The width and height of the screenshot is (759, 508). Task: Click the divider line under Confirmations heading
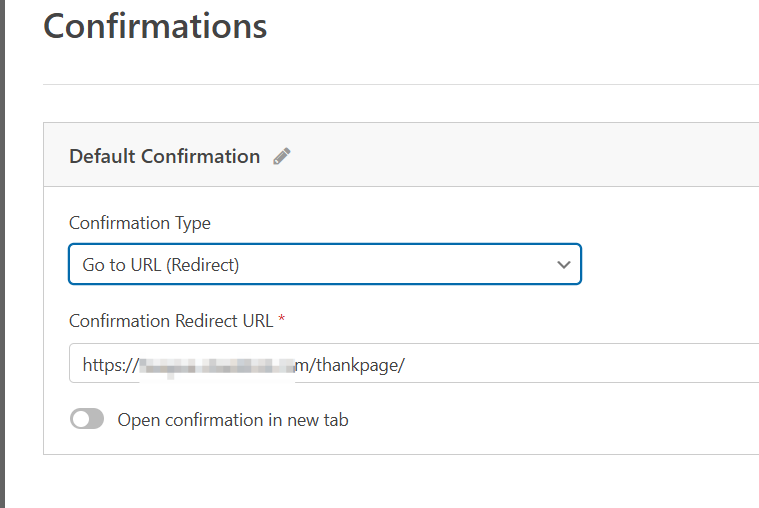pos(400,84)
